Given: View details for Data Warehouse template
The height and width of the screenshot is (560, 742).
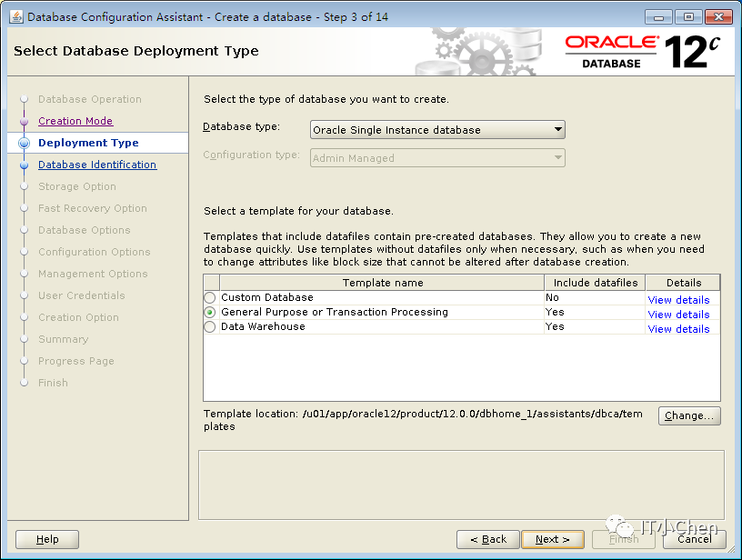Looking at the screenshot, I should point(678,329).
